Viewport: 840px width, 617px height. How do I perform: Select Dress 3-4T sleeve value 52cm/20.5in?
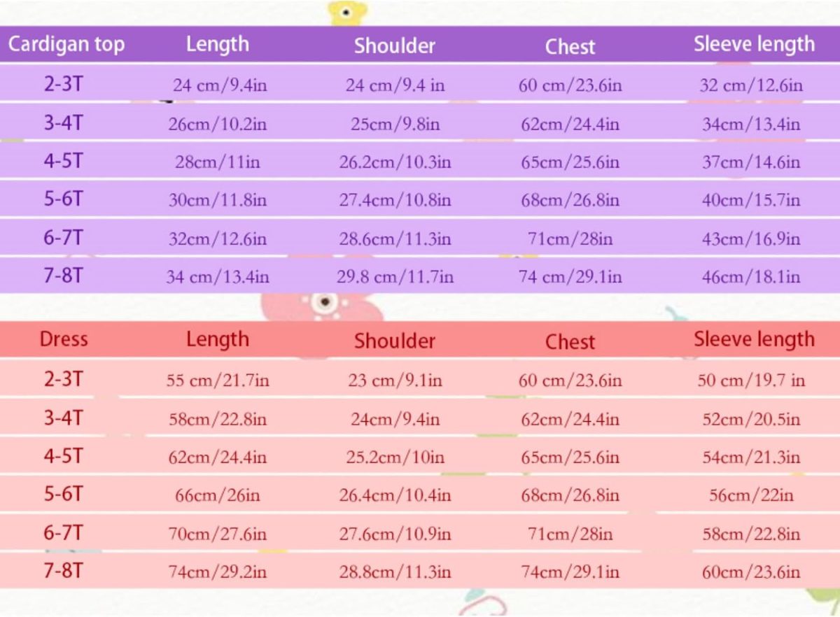751,420
